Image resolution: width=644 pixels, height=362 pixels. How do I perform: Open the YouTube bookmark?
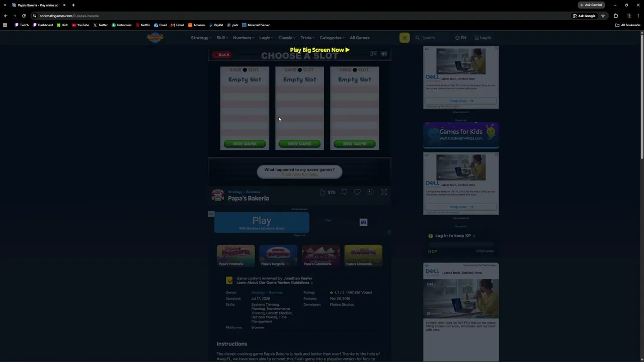point(80,25)
